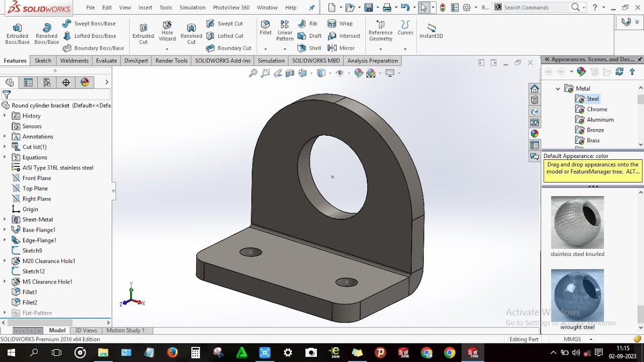Click the Zoom to Fit icon
Viewport: 644px width, 362px height.
click(253, 73)
